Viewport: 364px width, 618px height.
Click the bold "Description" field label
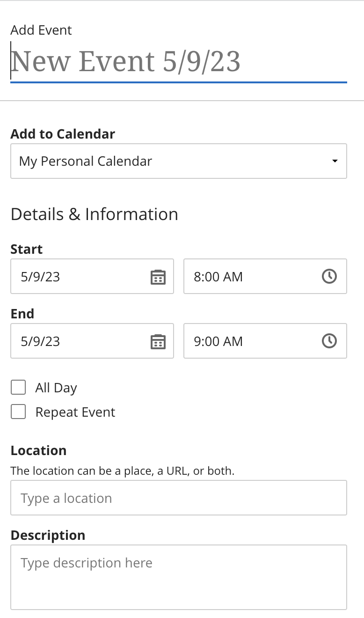[48, 535]
